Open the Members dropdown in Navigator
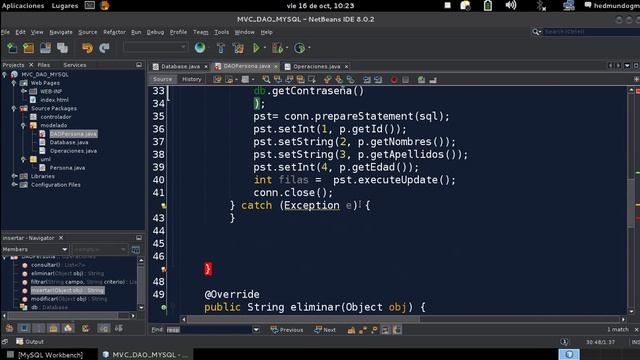 (x=35, y=249)
